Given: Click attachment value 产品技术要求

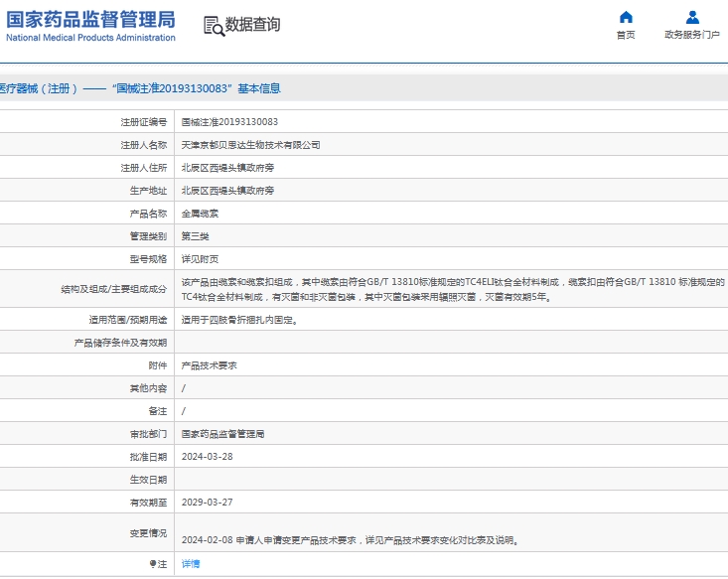Looking at the screenshot, I should (209, 365).
